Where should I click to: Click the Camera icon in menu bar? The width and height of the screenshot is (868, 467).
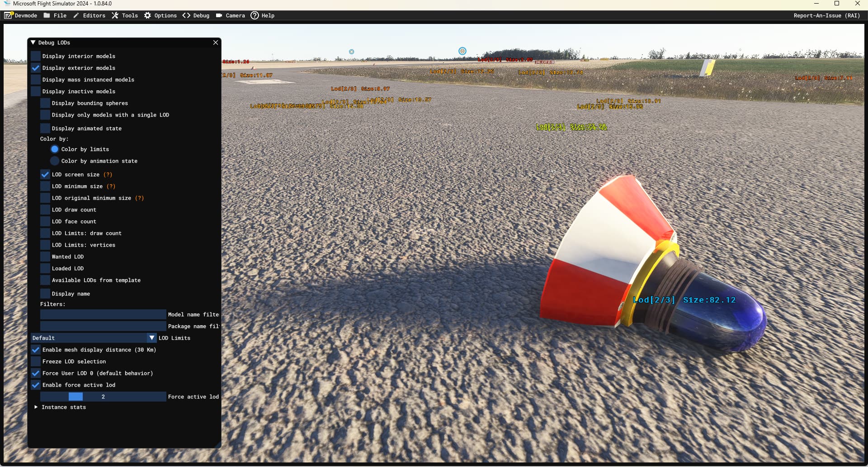(219, 15)
